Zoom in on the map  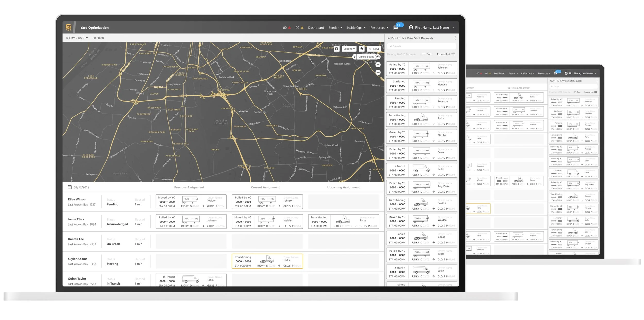[x=378, y=65]
